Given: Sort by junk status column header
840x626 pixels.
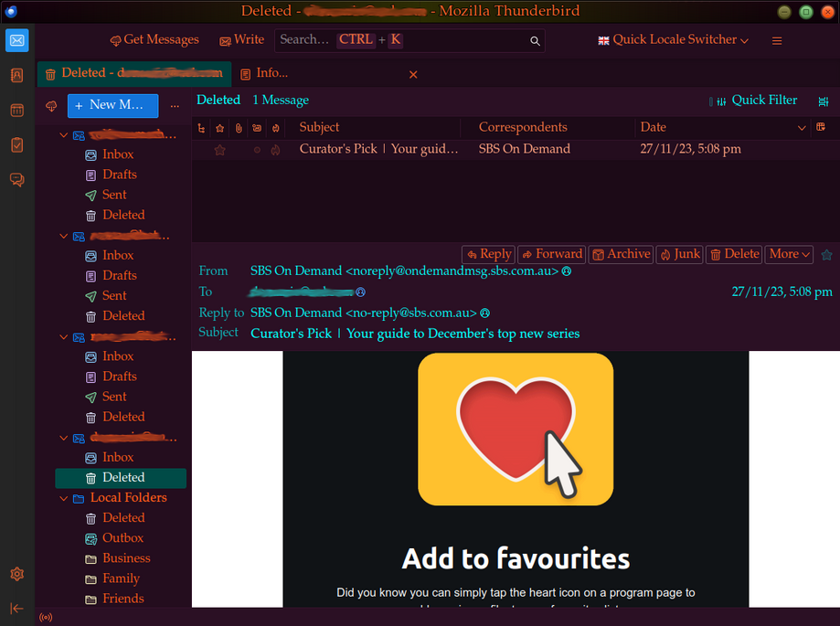Looking at the screenshot, I should click(275, 127).
